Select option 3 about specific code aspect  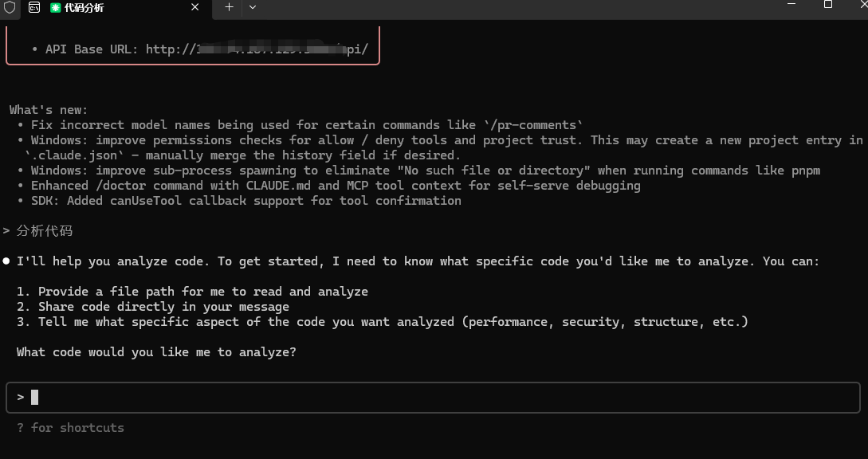(383, 322)
